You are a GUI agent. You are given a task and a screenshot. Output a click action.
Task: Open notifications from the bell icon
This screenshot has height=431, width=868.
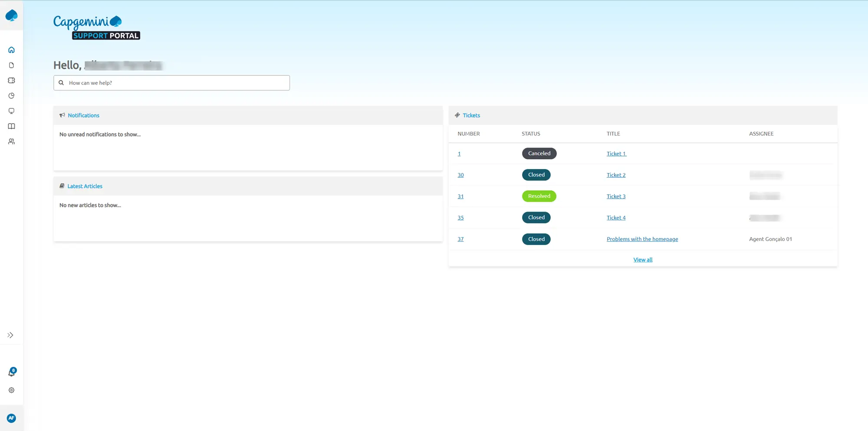tap(11, 372)
